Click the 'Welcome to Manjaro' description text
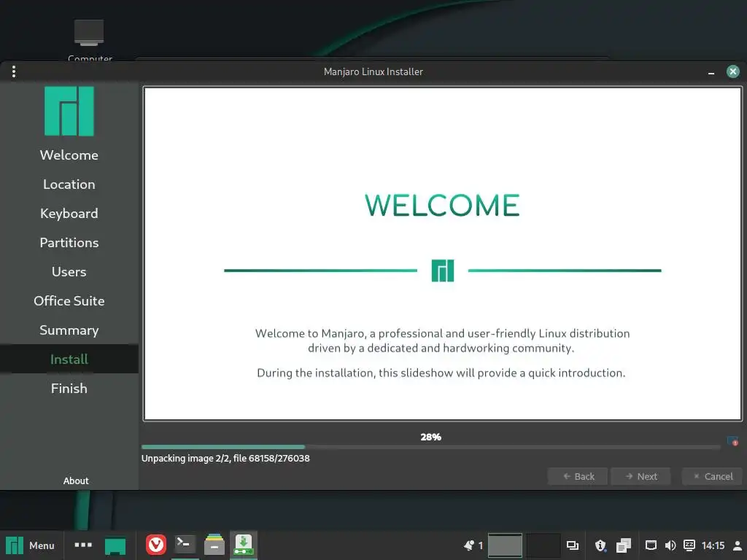Screen dimensions: 747x560 (x=442, y=341)
